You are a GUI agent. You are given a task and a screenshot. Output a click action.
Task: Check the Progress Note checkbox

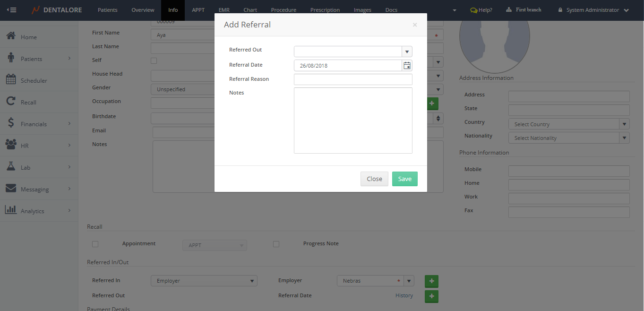point(276,244)
